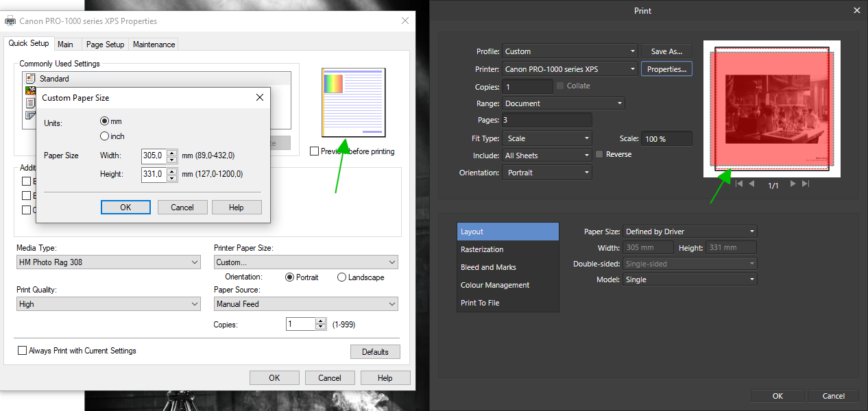Open the Printer Paper Size dropdown set to Custom
868x411 pixels.
pyautogui.click(x=306, y=262)
